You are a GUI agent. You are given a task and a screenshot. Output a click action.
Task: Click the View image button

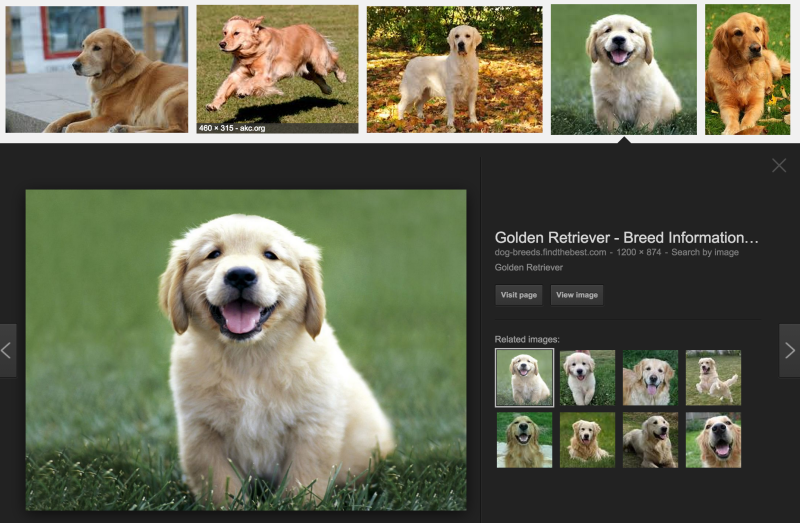point(577,295)
